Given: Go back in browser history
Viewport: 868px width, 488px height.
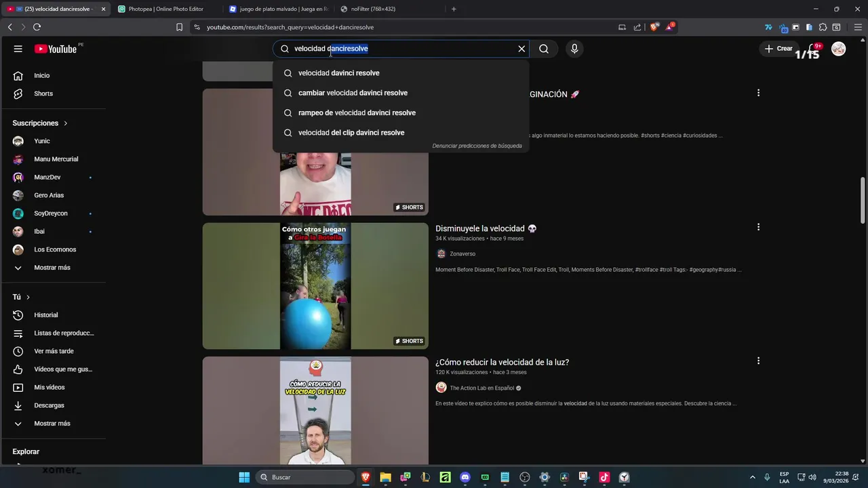Looking at the screenshot, I should [9, 27].
